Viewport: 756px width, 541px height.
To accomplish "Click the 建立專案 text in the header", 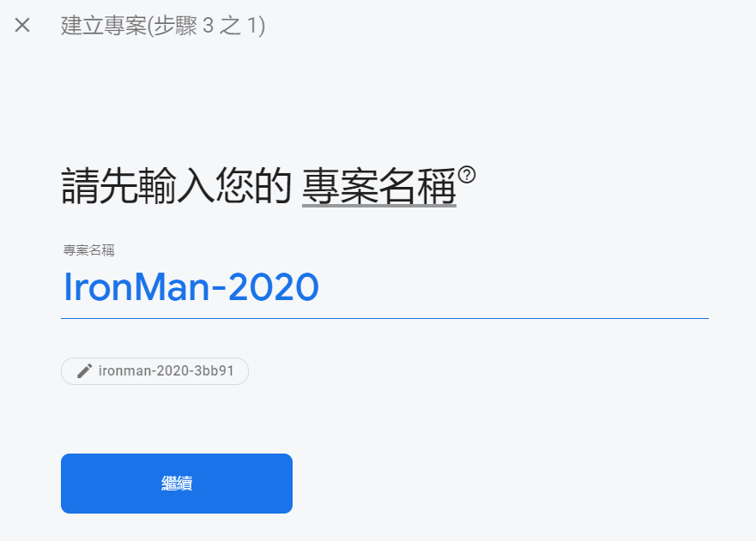I will pyautogui.click(x=104, y=26).
